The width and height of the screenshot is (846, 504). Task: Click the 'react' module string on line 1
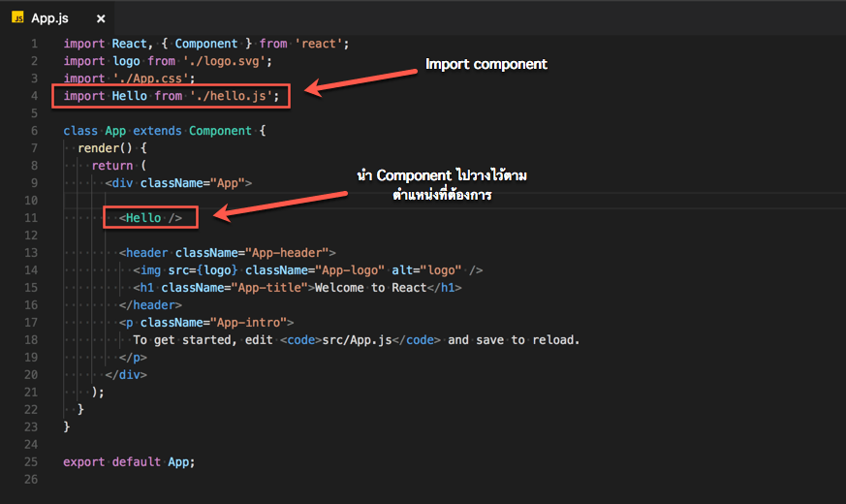(322, 44)
